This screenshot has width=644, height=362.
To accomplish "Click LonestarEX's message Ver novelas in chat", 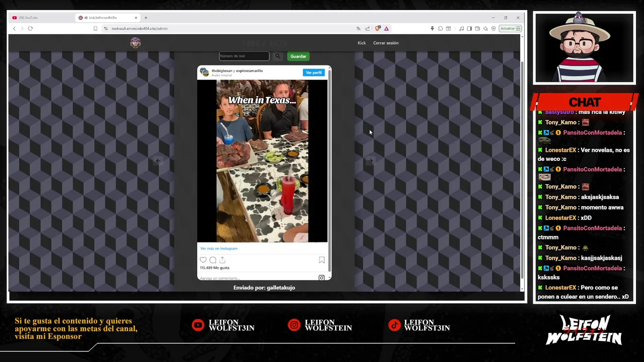I will [x=583, y=154].
